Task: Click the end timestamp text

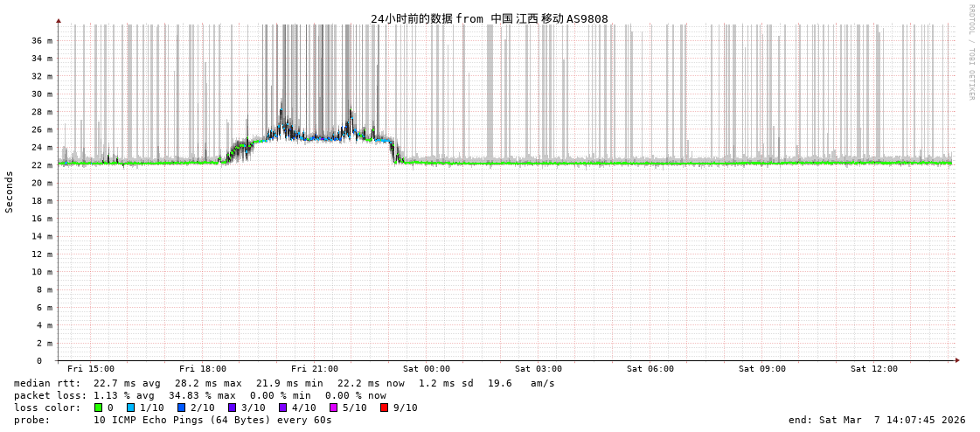Action: [x=877, y=420]
